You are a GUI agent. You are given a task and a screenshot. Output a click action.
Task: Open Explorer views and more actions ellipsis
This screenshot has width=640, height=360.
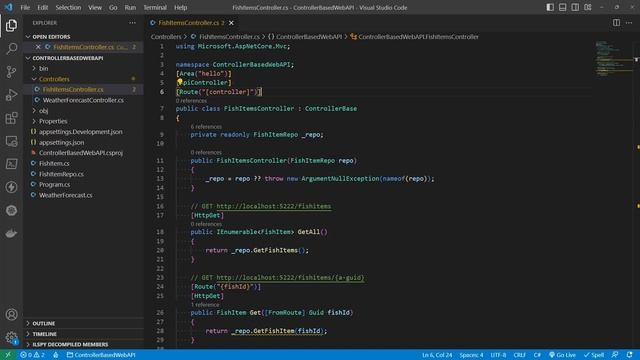coord(132,23)
